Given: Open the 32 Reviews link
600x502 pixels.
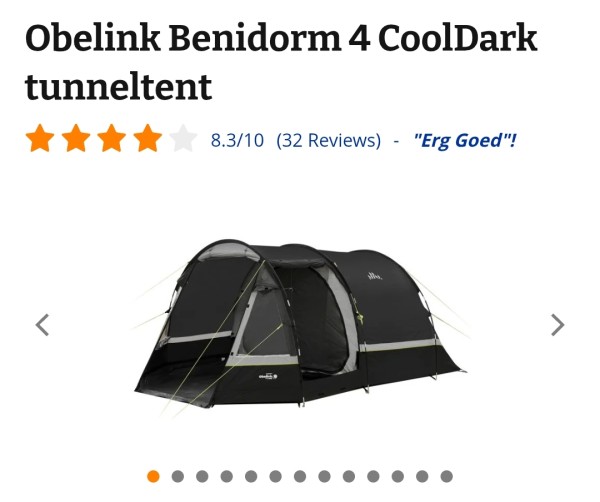Looking at the screenshot, I should [x=329, y=140].
